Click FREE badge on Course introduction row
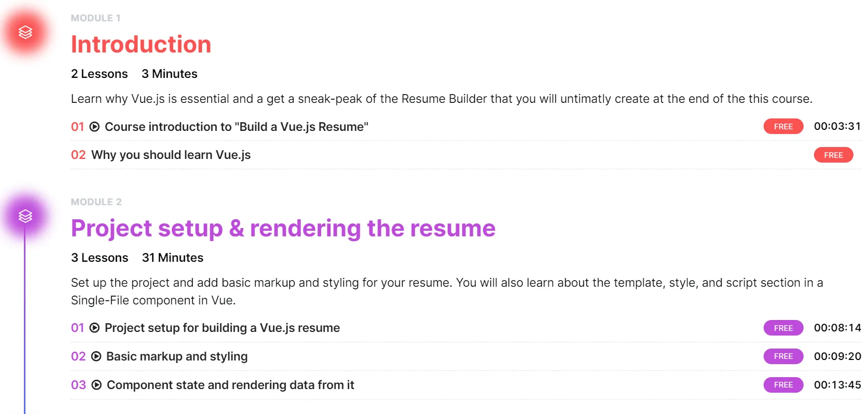The width and height of the screenshot is (868, 414). click(x=783, y=126)
